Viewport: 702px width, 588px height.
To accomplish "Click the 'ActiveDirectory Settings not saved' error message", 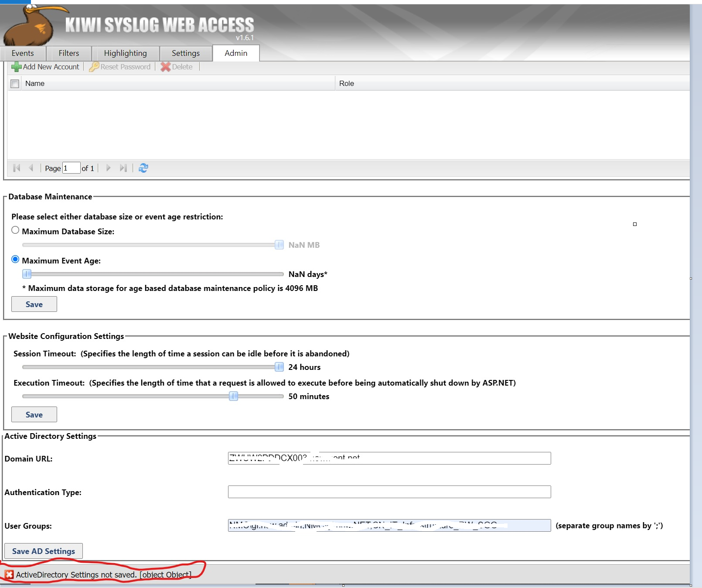I will click(x=104, y=574).
